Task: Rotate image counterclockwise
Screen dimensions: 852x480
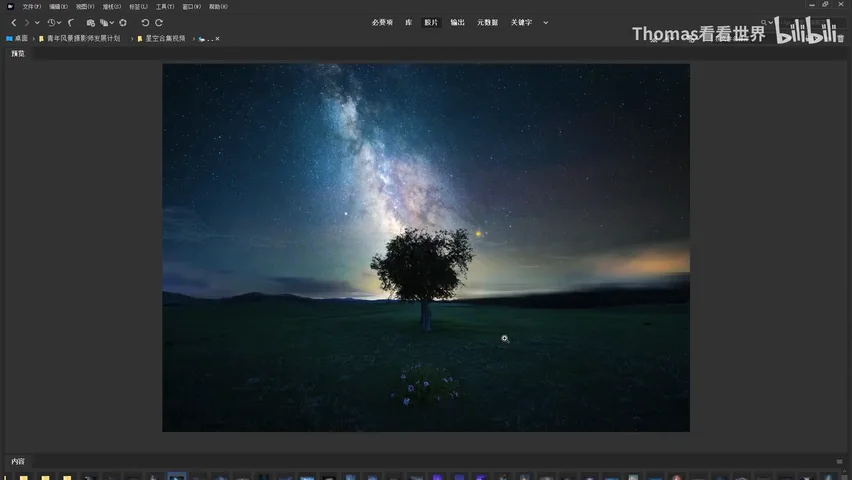Action: click(145, 23)
